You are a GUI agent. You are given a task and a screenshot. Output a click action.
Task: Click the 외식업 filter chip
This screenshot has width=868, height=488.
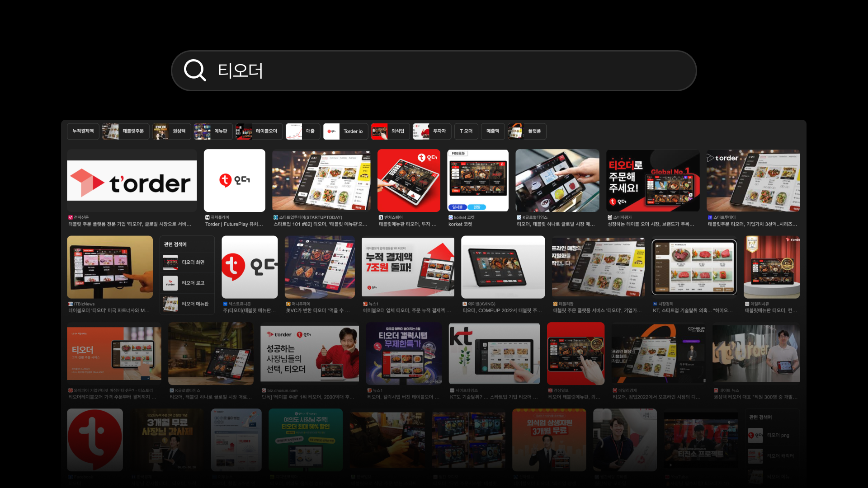pyautogui.click(x=391, y=131)
